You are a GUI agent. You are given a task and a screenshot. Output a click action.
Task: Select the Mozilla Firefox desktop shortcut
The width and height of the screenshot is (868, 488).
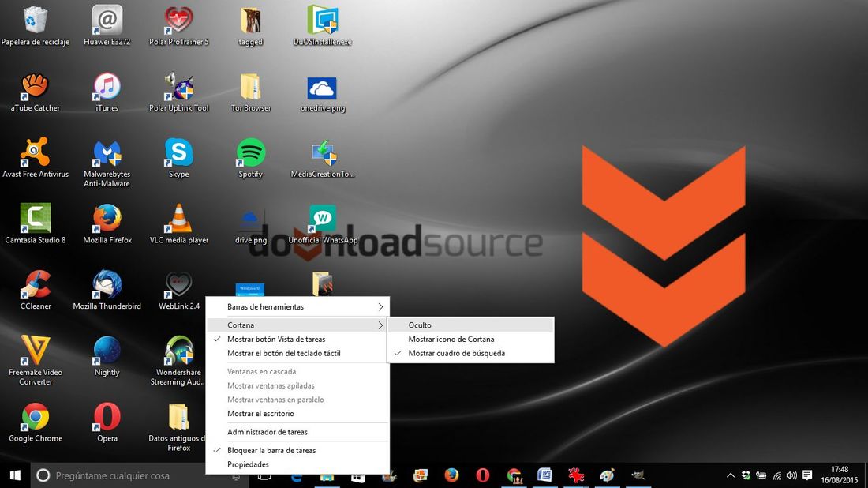[107, 223]
